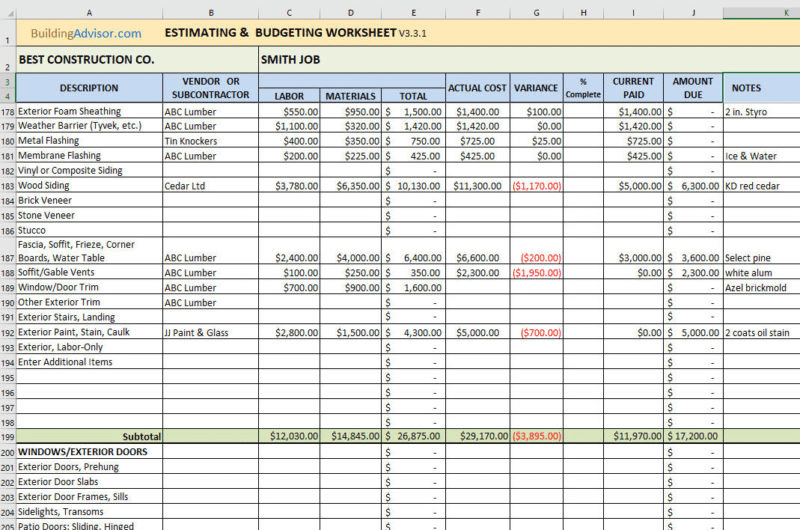This screenshot has width=800, height=530.
Task: Select the Azel brickmold note cell
Action: tap(761, 287)
